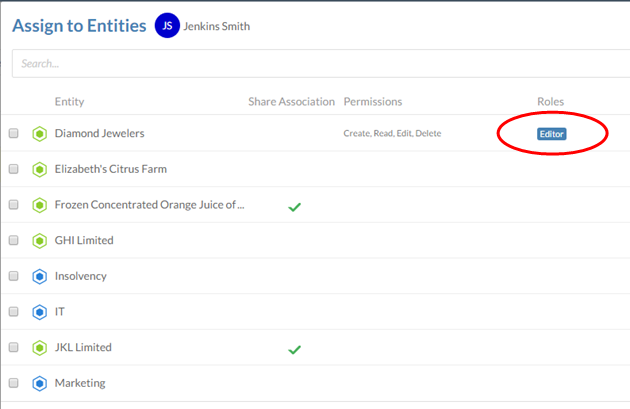Click the green hexagon icon for Diamond Jewelers
The width and height of the screenshot is (630, 409).
39,133
